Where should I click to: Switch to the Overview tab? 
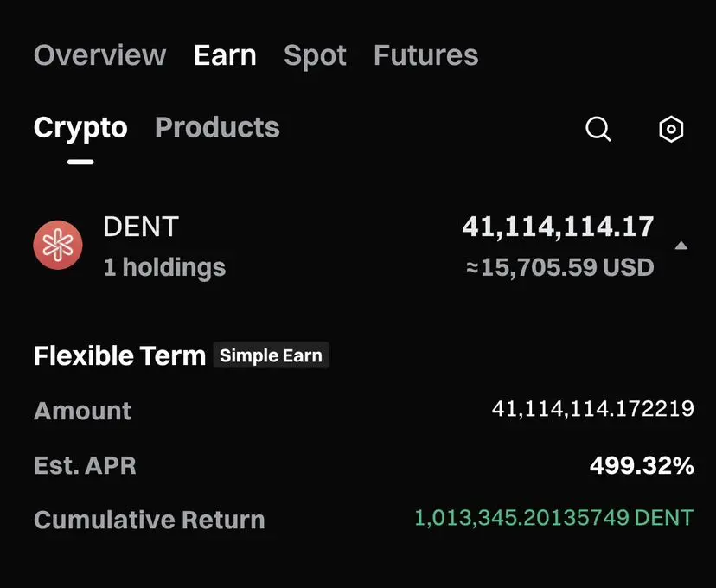pos(99,55)
